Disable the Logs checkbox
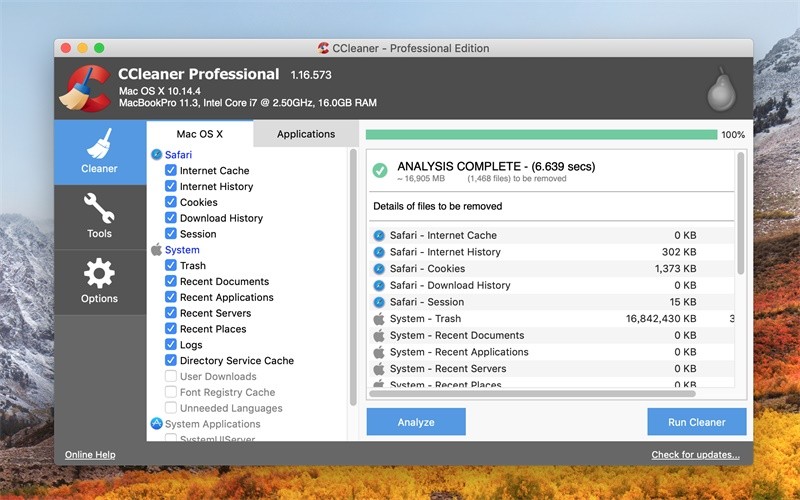 171,344
